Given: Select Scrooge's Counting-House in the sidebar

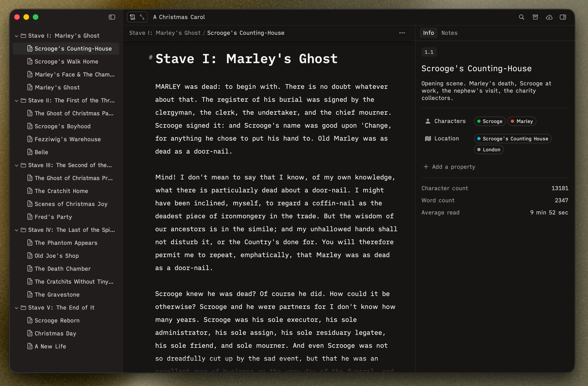Looking at the screenshot, I should [x=66, y=49].
